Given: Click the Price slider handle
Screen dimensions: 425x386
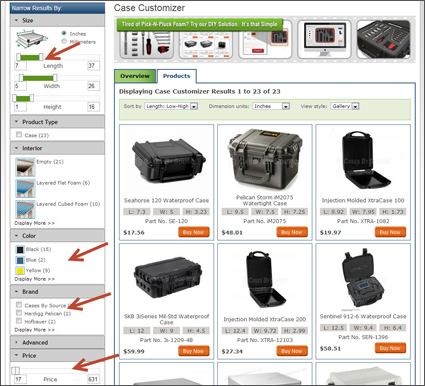Looking at the screenshot, I should click(x=16, y=371).
